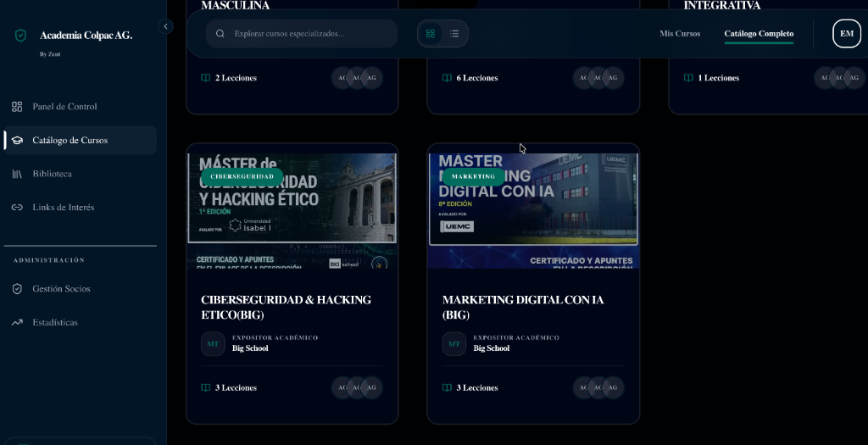Click AG avatars on 6 Lecciones card

598,77
